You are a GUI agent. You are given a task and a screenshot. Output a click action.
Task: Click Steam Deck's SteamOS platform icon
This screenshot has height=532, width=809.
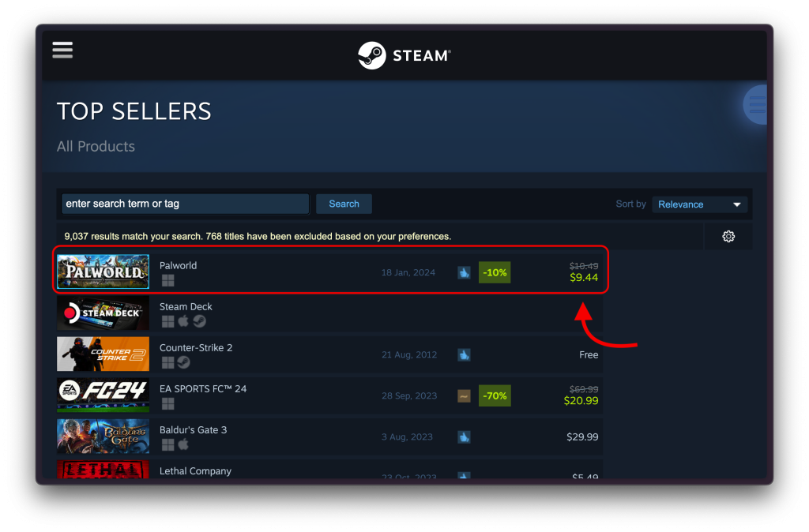pyautogui.click(x=200, y=322)
